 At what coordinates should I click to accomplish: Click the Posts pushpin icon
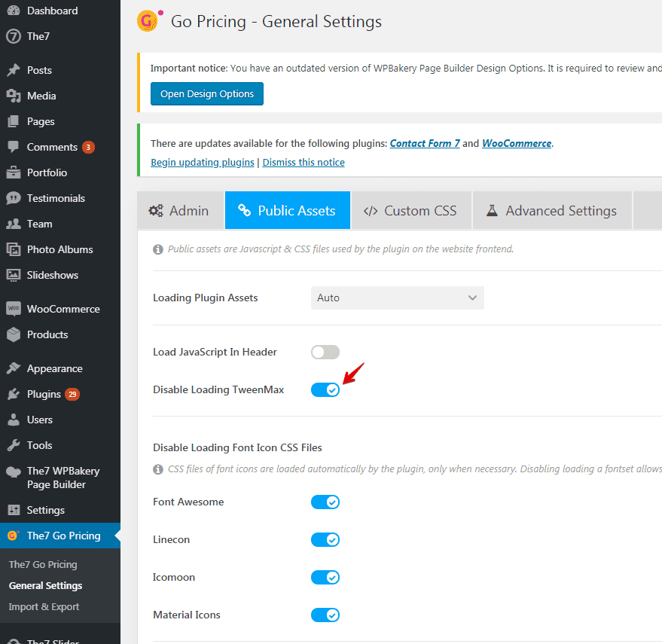pos(14,70)
